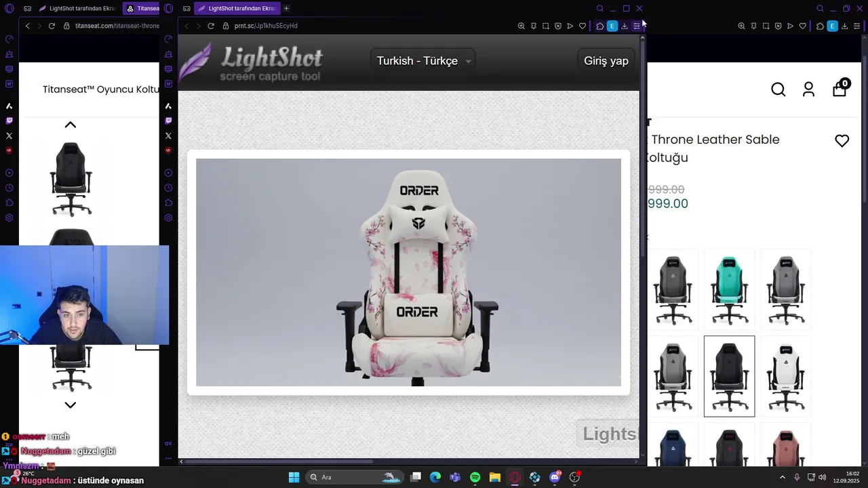The width and height of the screenshot is (868, 488).
Task: Click site lock icon next to prnt.sc
Action: tap(226, 26)
